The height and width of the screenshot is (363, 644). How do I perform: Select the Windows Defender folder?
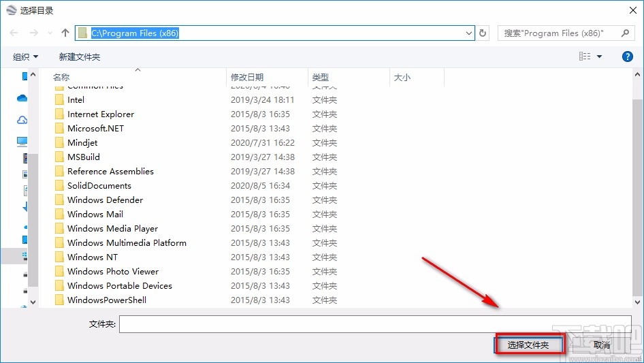(x=105, y=200)
